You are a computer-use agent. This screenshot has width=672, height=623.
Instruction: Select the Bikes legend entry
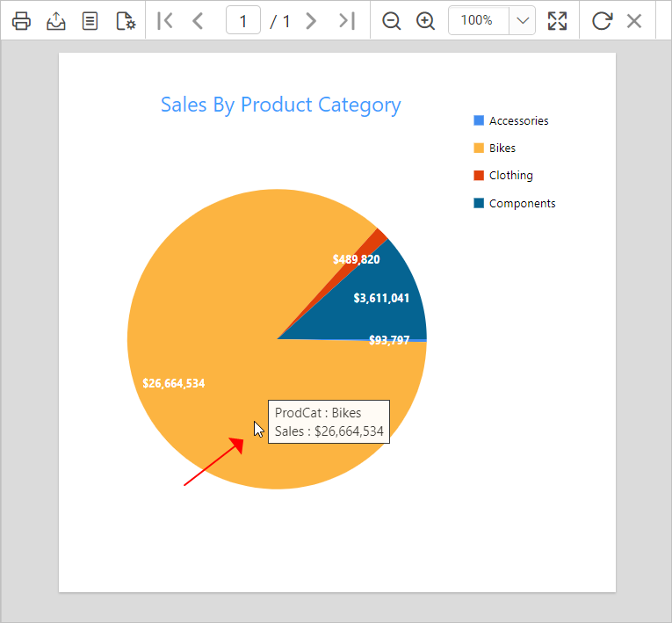[x=495, y=148]
